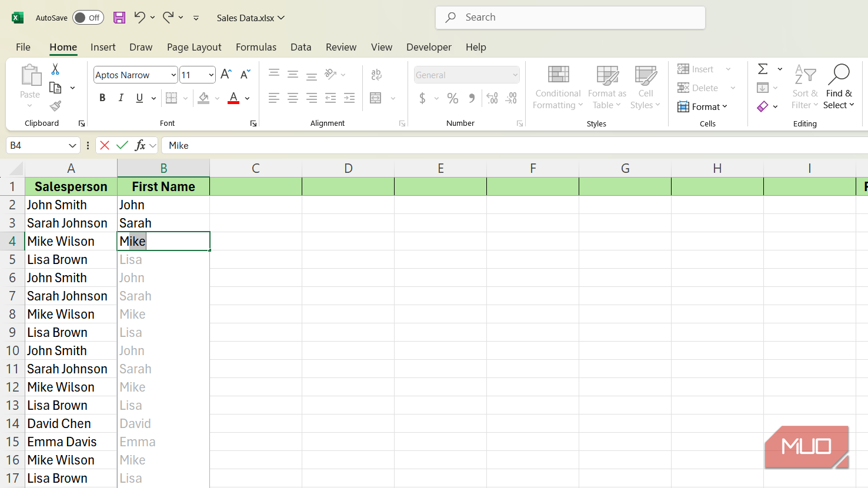Click the Orientation text angle icon
The width and height of the screenshot is (868, 488).
pos(330,74)
